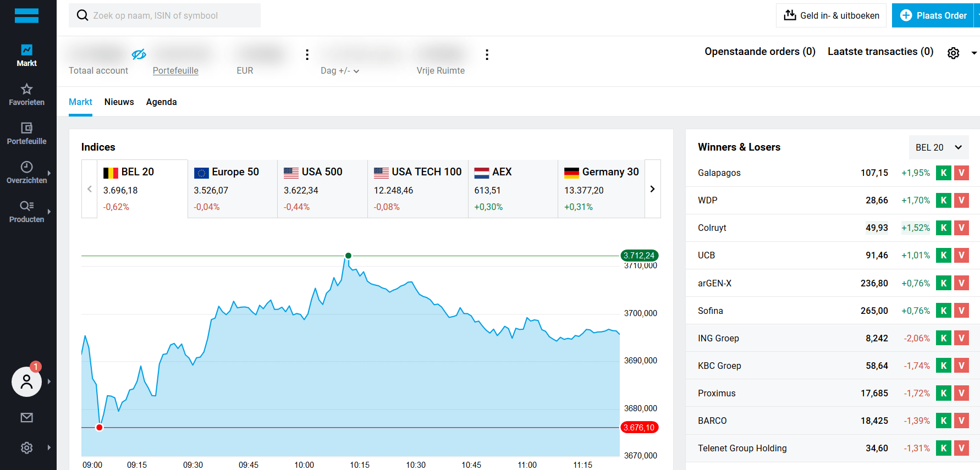Open Overzichten in the sidebar

pos(26,173)
